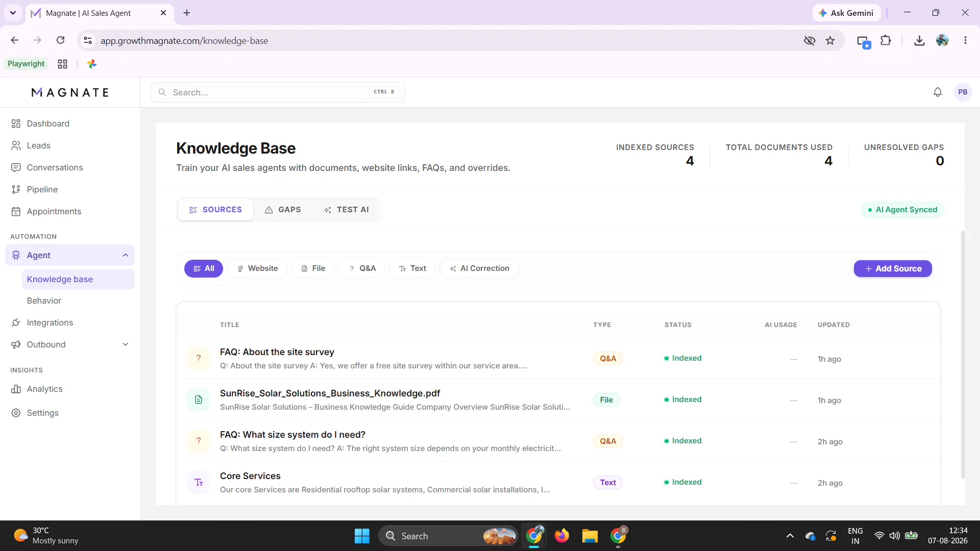Collapse the Agent section chevron
The image size is (980, 551).
click(126, 255)
